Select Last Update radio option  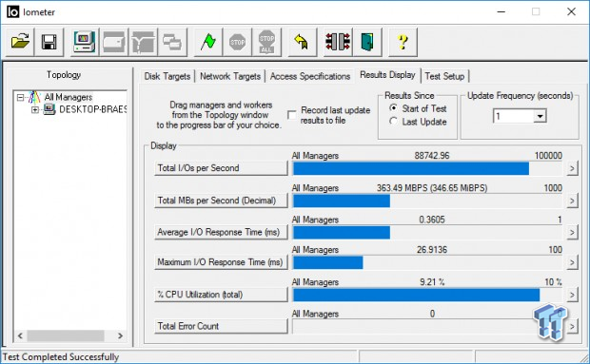pos(393,122)
